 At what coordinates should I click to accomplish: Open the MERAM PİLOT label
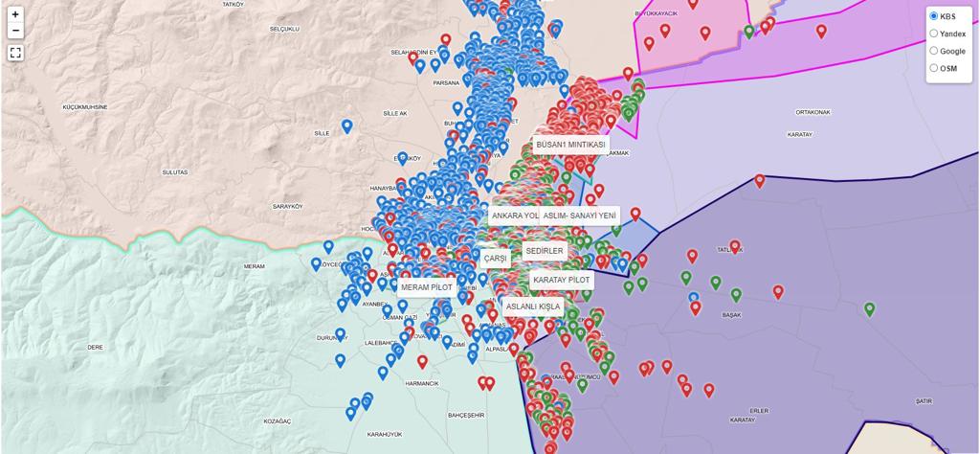coord(426,286)
